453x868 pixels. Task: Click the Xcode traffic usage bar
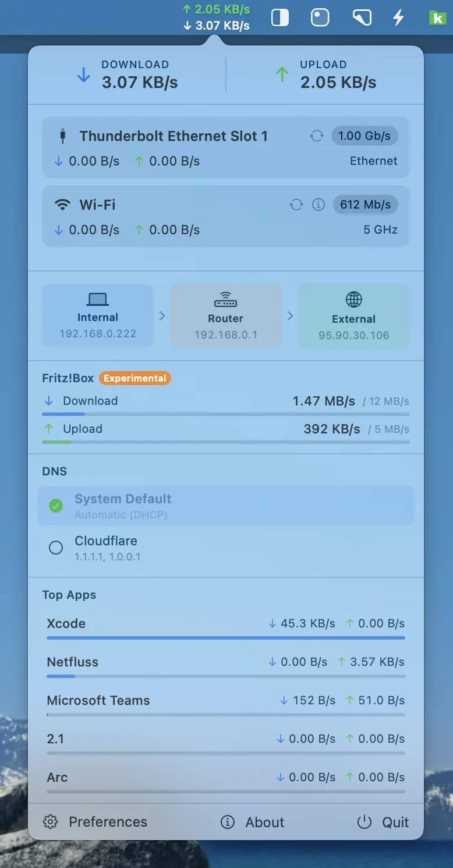click(226, 638)
